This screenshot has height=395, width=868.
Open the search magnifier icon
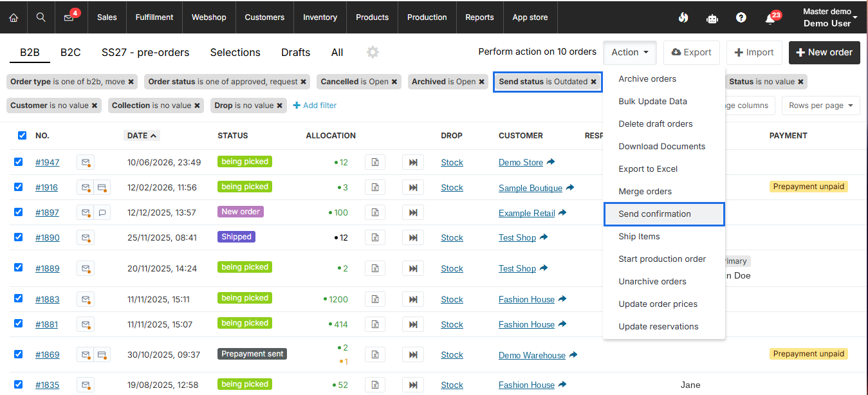pyautogui.click(x=41, y=17)
